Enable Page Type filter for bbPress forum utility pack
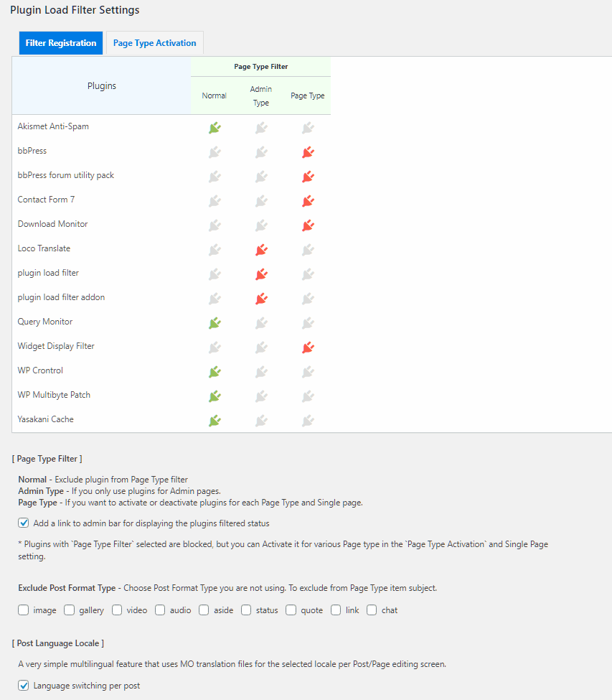Image resolution: width=612 pixels, height=700 pixels. click(307, 176)
